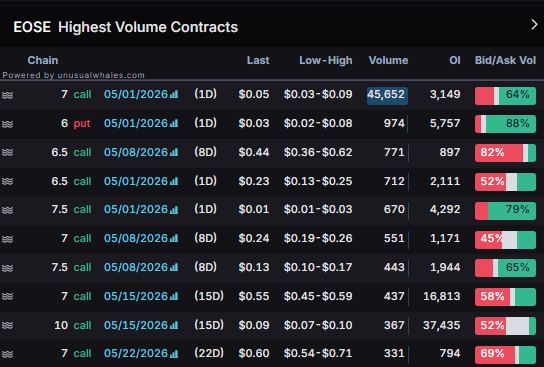Click the $0.54-$0.71 low-high range
This screenshot has width=544, height=367.
click(x=318, y=353)
